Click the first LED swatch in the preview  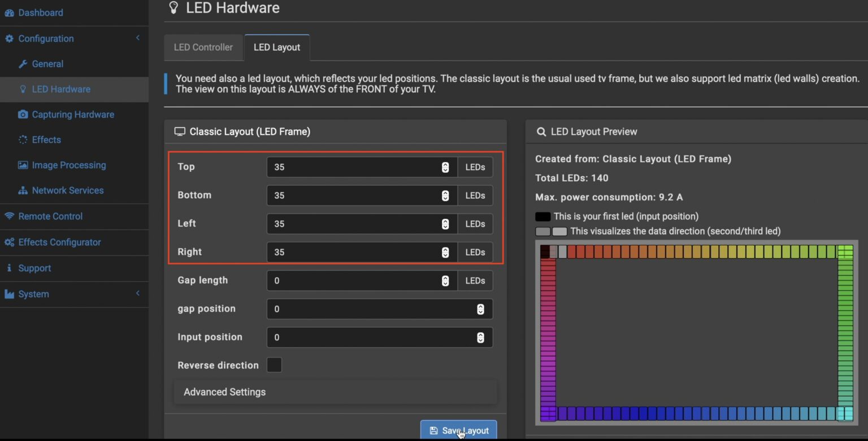[x=544, y=250]
